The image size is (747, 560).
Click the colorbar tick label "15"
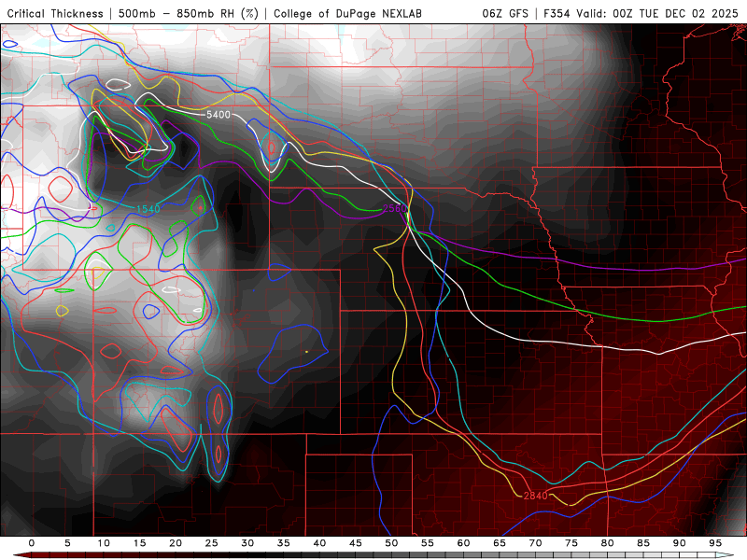[139, 543]
